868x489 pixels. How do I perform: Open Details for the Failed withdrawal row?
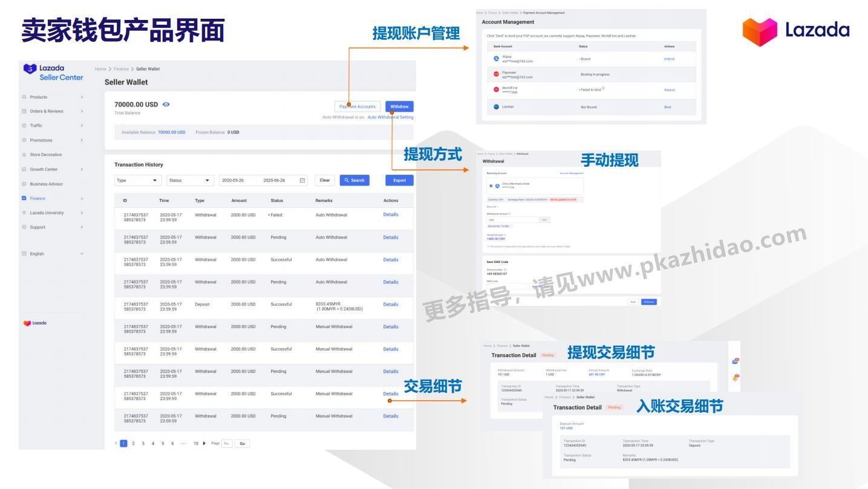[391, 215]
